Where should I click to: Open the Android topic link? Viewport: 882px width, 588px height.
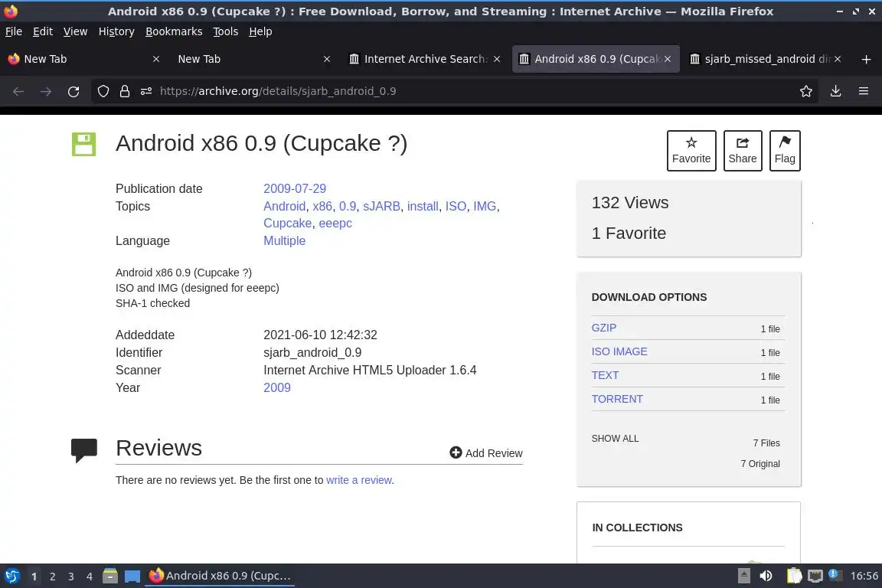click(285, 206)
